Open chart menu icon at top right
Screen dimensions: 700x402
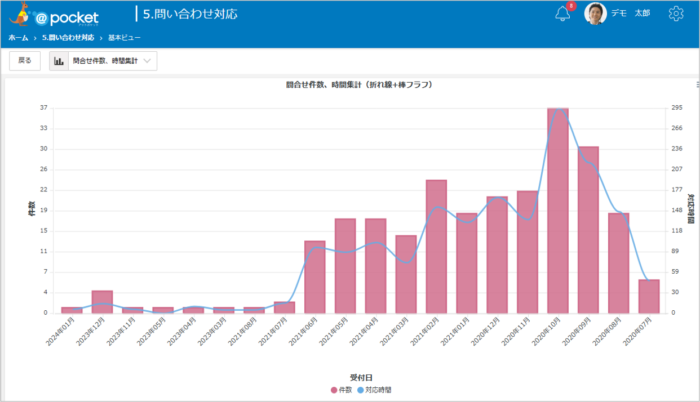click(x=697, y=84)
